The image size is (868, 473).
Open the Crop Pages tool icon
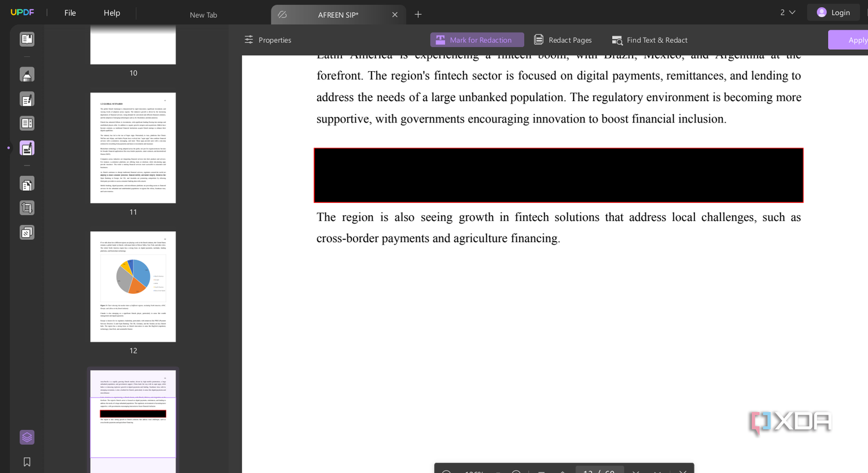[27, 208]
